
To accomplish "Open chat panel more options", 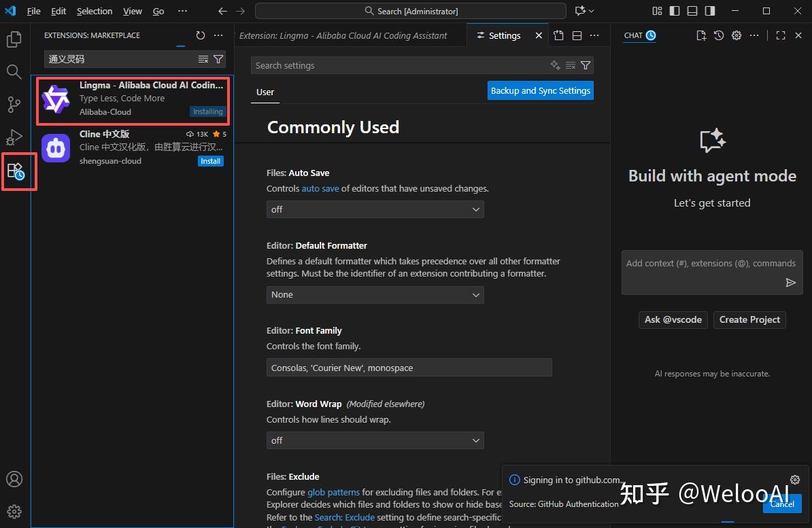I will (754, 35).
